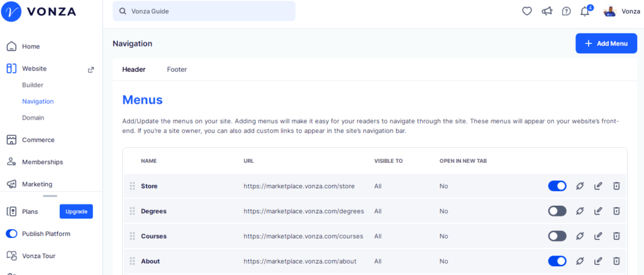This screenshot has width=644, height=275.
Task: Delete the Degrees menu item
Action: [x=616, y=211]
